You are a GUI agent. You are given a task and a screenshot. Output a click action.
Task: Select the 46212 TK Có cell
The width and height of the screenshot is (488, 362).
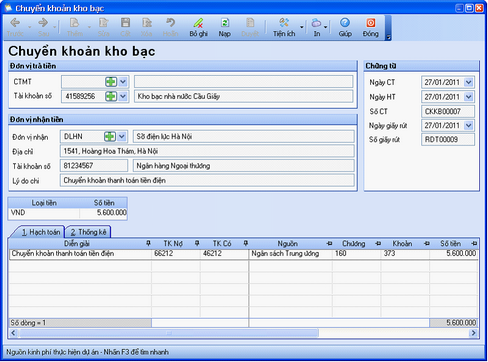point(224,254)
